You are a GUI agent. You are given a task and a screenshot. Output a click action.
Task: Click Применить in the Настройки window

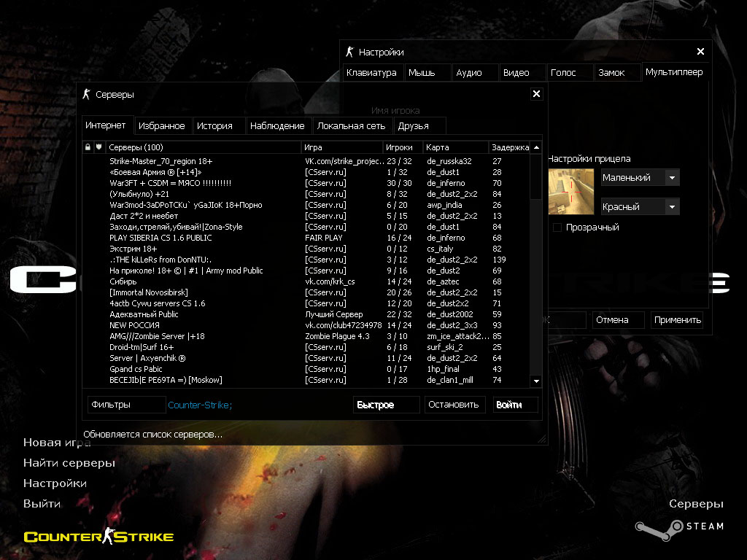coord(678,320)
